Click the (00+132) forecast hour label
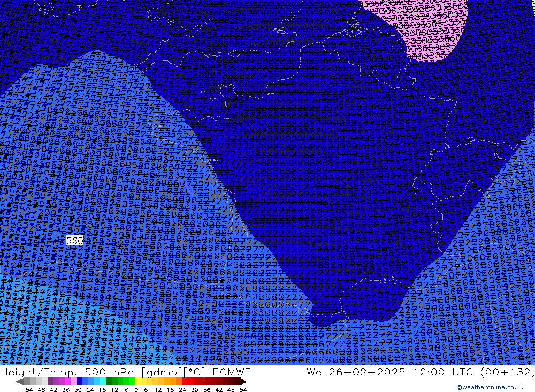Viewport: 535px width, 392px height. [507, 372]
